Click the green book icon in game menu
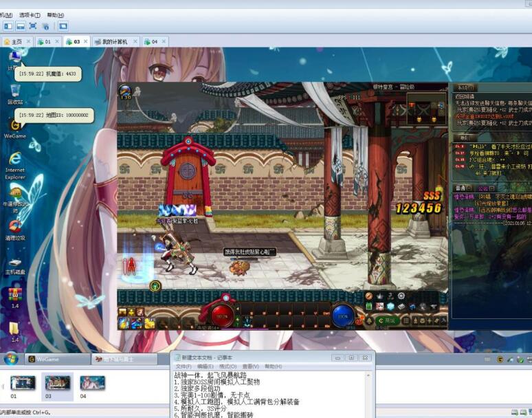 pos(369,307)
